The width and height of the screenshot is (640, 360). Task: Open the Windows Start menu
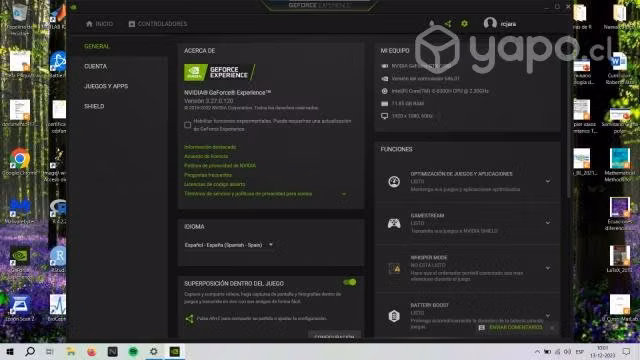(x=10, y=351)
